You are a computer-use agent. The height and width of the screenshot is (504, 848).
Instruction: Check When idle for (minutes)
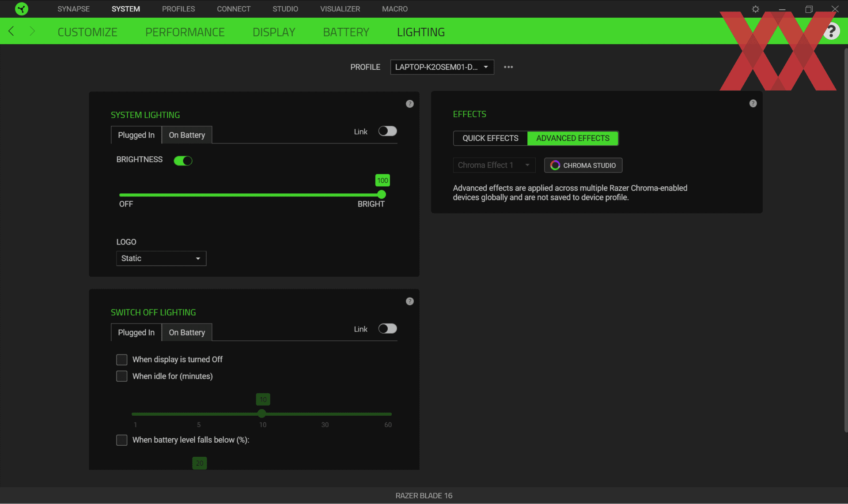pos(122,376)
